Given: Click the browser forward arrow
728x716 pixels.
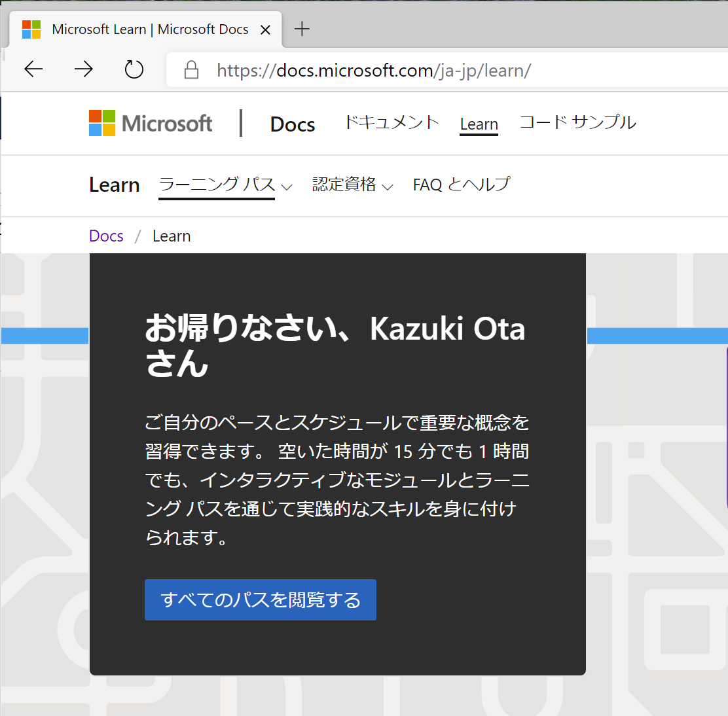Looking at the screenshot, I should coord(84,69).
